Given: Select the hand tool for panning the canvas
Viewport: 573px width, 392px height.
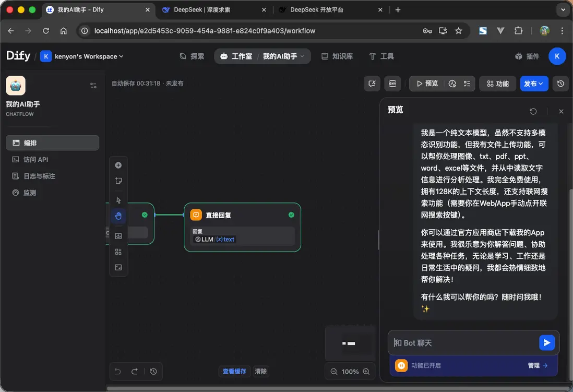Looking at the screenshot, I should 118,216.
